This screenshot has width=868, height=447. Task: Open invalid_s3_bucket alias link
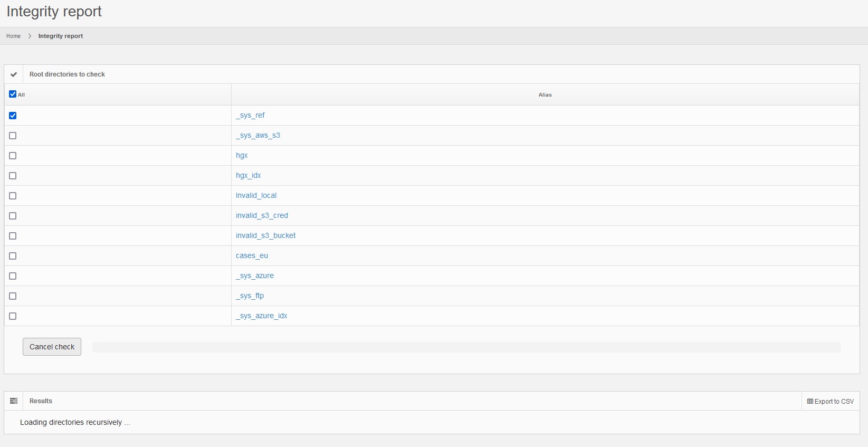(265, 235)
